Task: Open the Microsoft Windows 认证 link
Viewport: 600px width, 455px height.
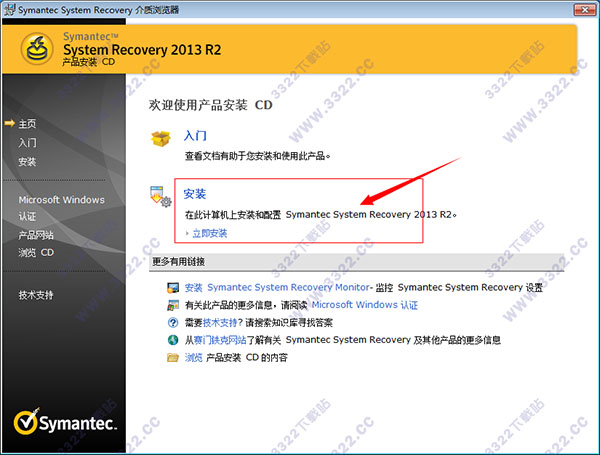Action: (x=365, y=305)
